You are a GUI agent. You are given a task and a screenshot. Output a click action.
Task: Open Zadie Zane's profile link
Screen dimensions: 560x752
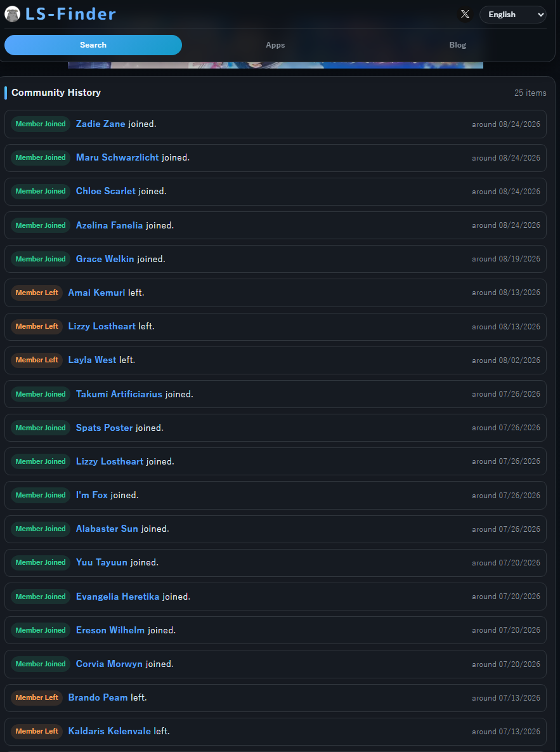pos(101,124)
